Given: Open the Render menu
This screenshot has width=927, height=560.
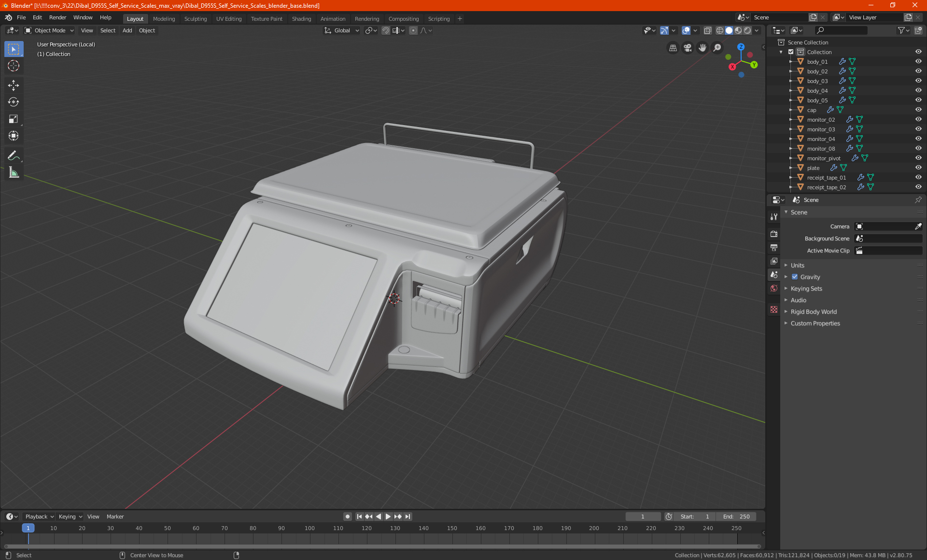Looking at the screenshot, I should [57, 17].
